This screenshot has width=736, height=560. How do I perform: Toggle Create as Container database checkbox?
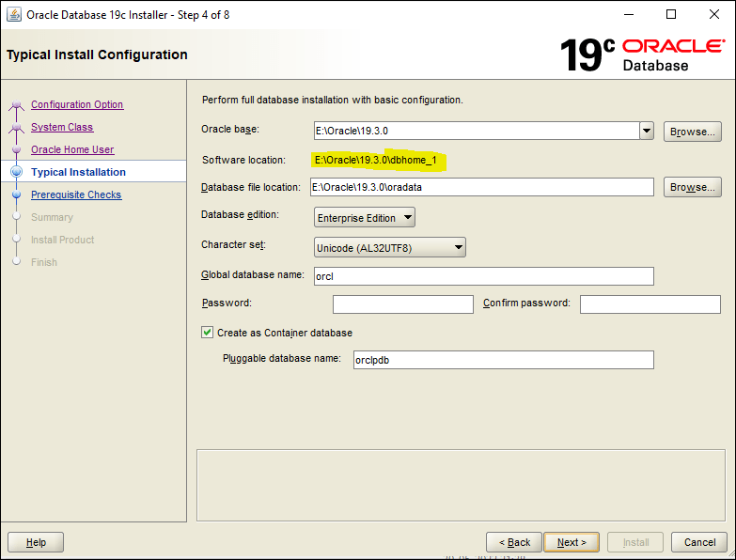coord(207,333)
